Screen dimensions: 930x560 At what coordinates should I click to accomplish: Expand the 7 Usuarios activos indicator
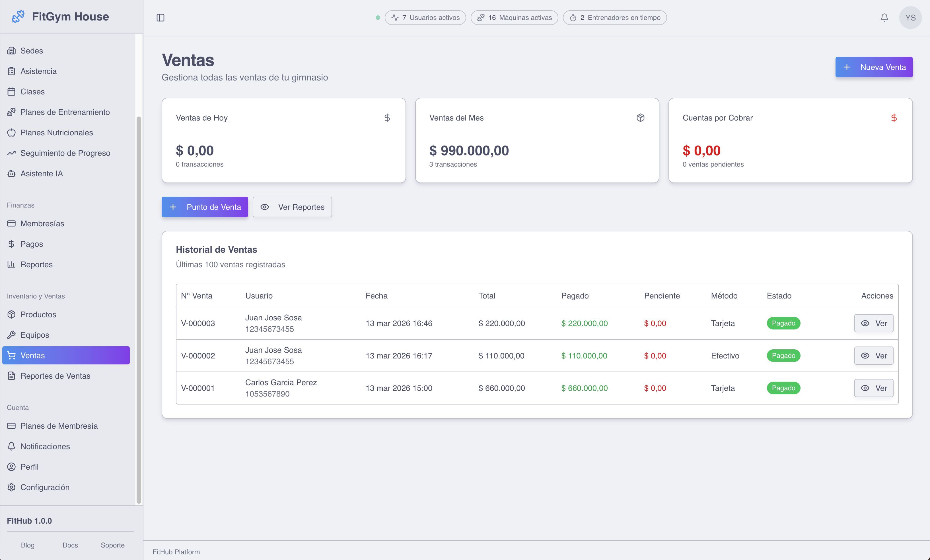tap(425, 17)
